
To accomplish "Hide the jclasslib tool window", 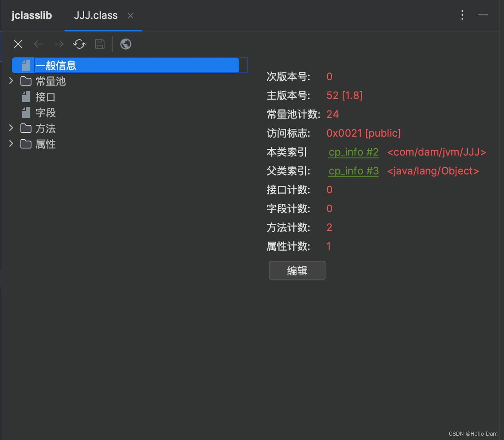I will click(483, 15).
